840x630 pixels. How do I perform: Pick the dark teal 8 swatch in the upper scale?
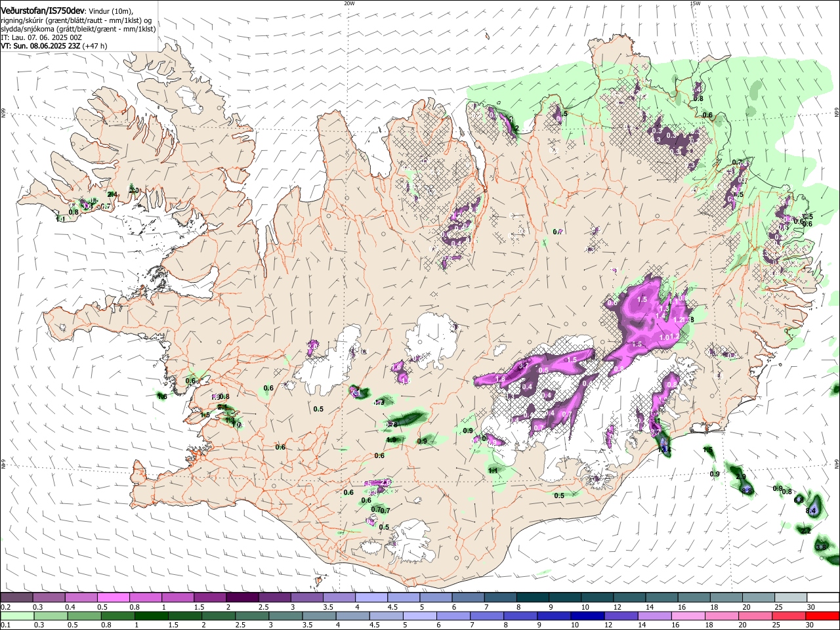(533, 598)
